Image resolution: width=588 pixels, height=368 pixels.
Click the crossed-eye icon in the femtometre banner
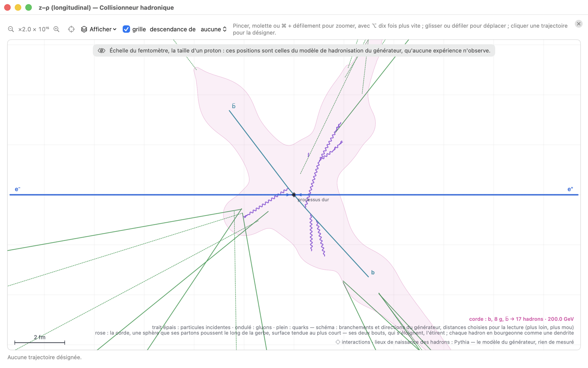point(101,50)
